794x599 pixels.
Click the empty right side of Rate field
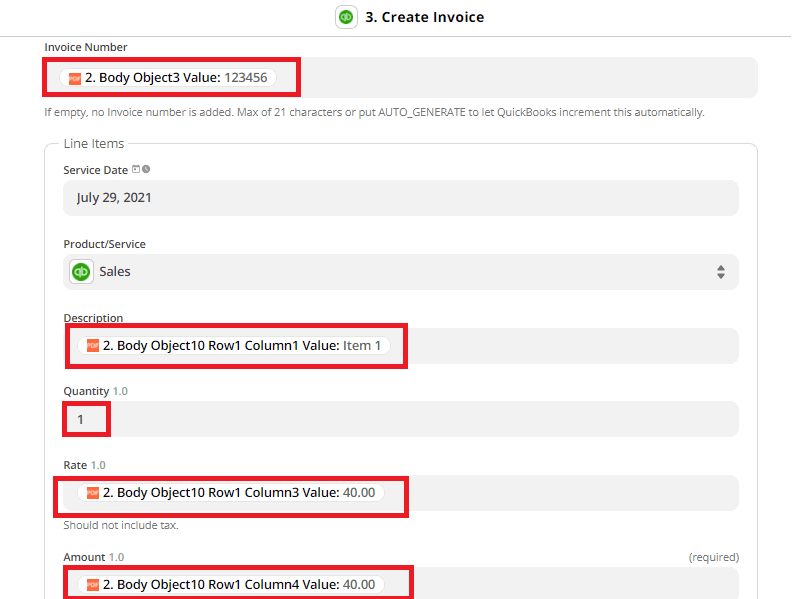[570, 492]
